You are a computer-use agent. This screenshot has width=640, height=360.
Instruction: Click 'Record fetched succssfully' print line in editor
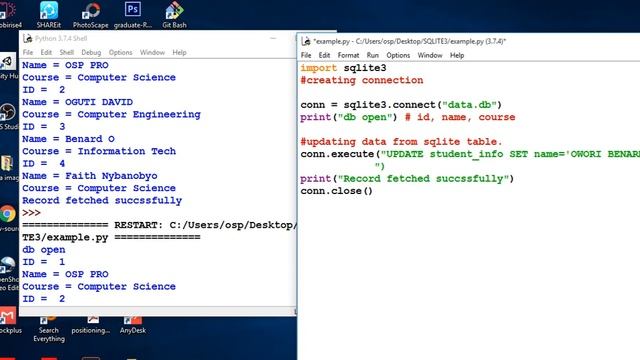pos(407,179)
